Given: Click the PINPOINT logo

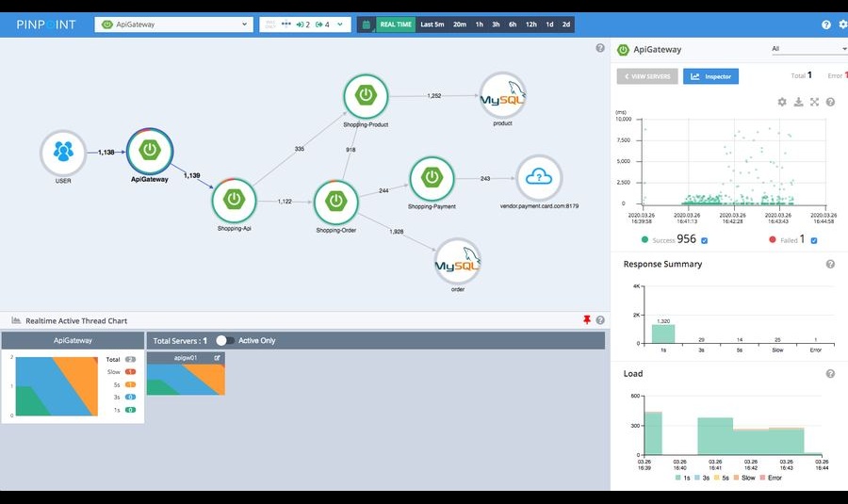Looking at the screenshot, I should (x=46, y=24).
